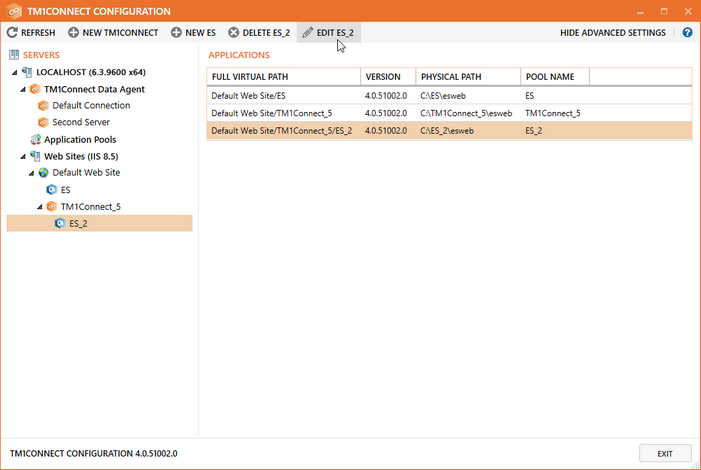Click the pencil icon for EDIT ES_2
701x470 pixels.
[x=308, y=32]
